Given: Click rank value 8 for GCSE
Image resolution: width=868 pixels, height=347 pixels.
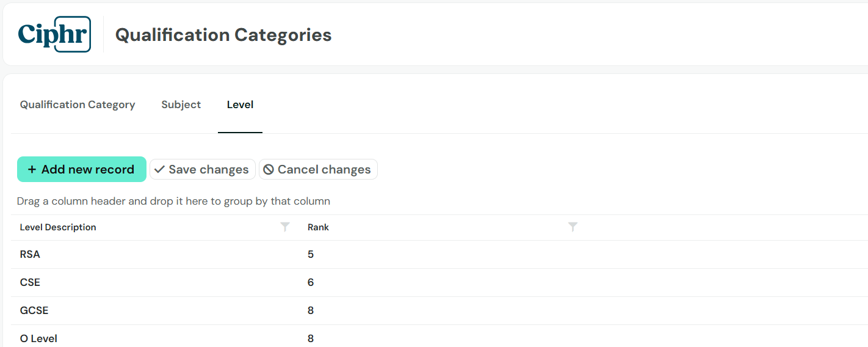Looking at the screenshot, I should (311, 310).
